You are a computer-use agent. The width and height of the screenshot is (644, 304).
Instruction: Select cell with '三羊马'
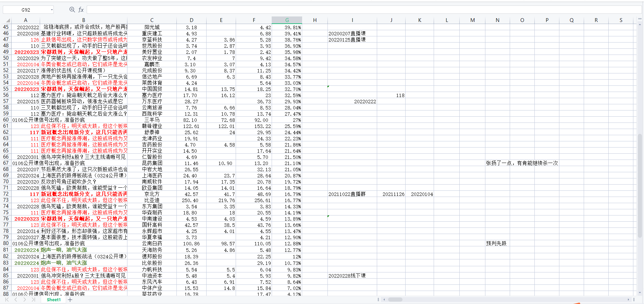152,120
